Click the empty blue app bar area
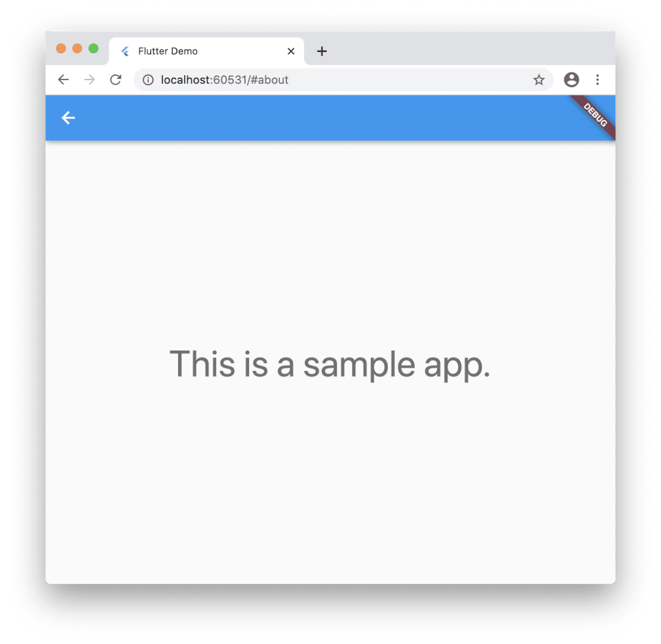 320,118
